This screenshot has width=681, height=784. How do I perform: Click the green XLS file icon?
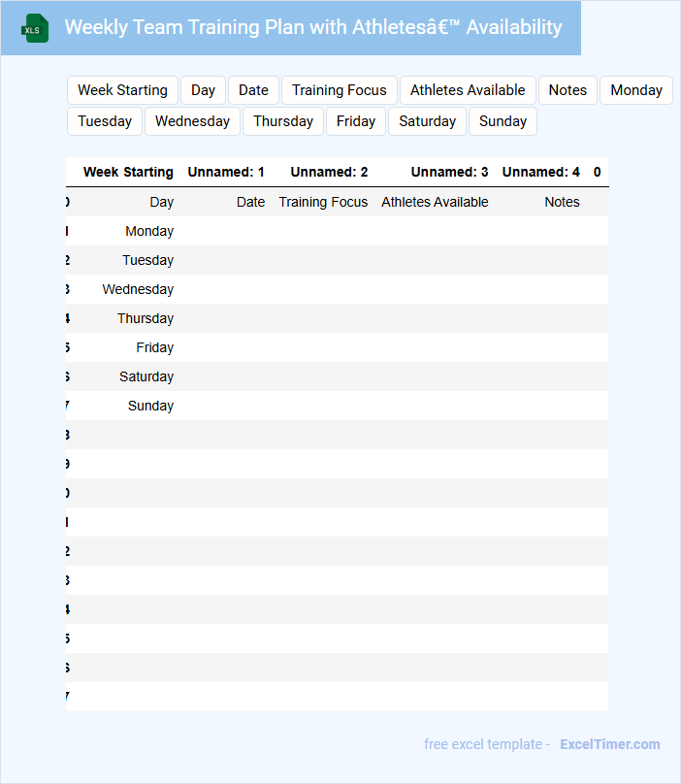point(35,28)
